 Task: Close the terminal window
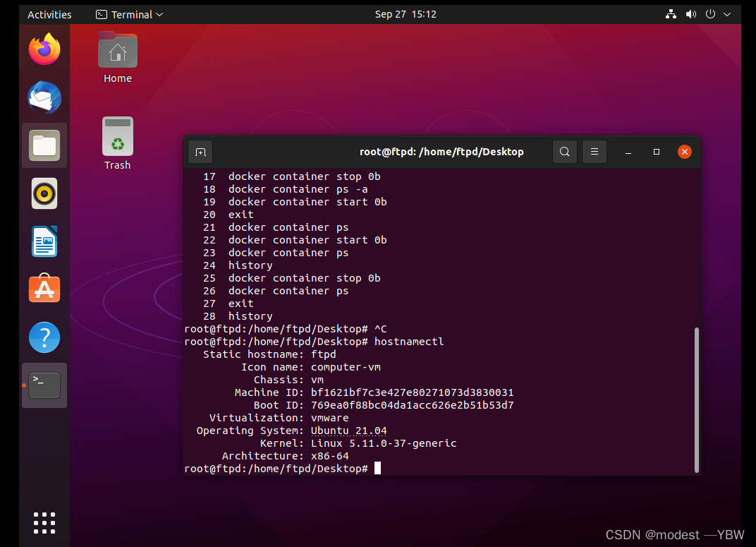coord(685,152)
